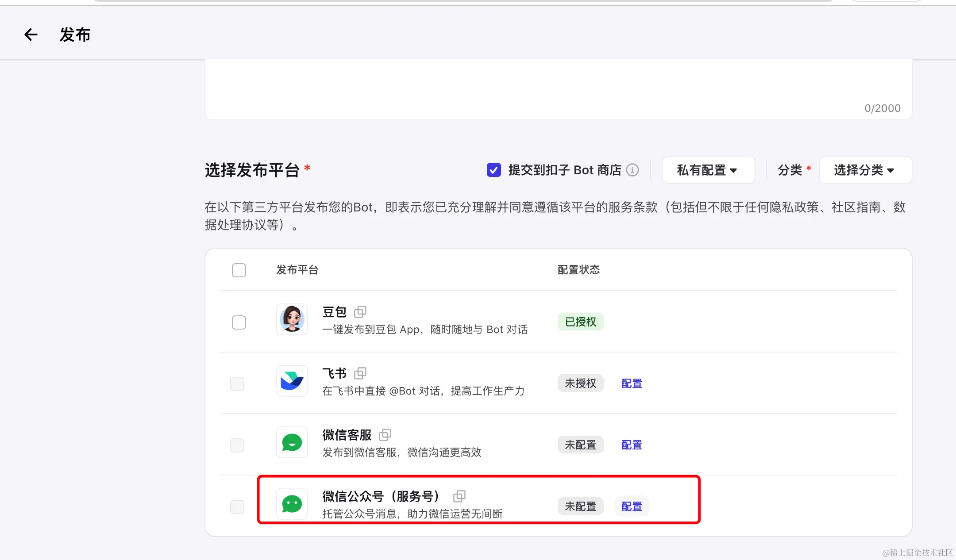The height and width of the screenshot is (560, 956).
Task: Click description 发布到微信客服，微信沟通更高效
Action: (x=402, y=453)
